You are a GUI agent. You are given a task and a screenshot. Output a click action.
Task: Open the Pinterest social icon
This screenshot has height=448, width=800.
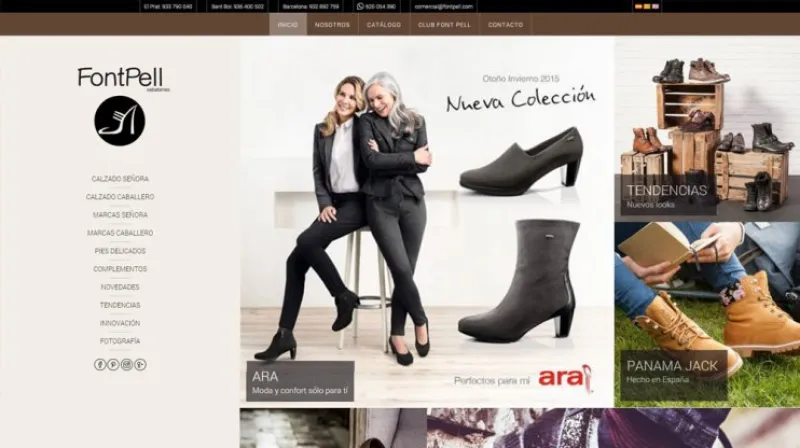click(x=113, y=364)
